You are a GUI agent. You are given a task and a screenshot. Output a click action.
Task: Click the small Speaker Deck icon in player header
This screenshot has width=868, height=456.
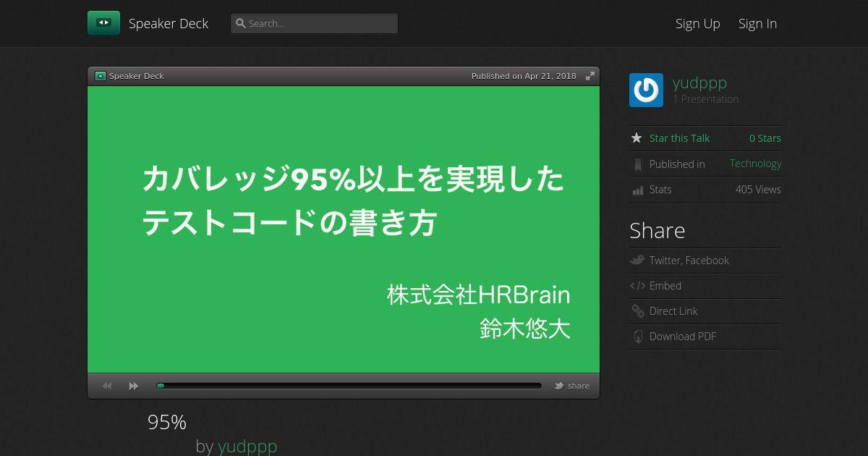tap(101, 76)
